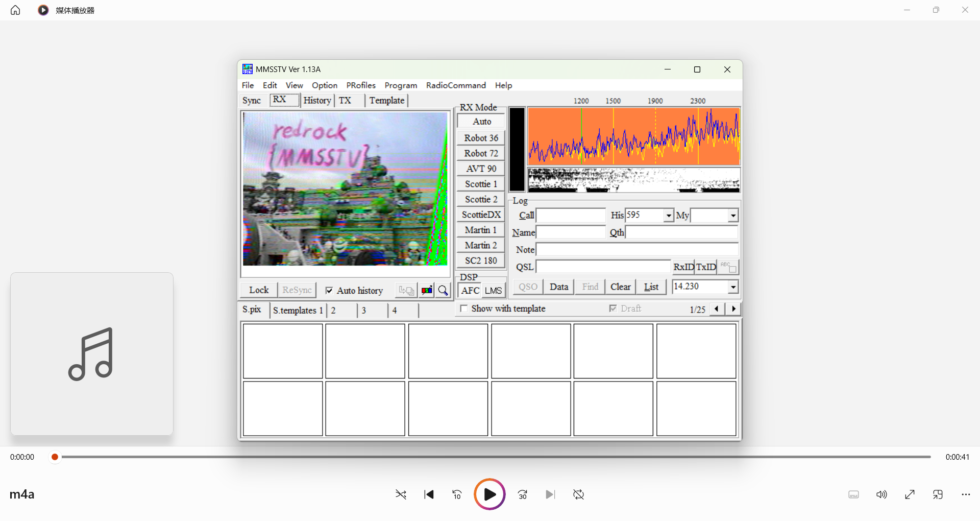This screenshot has height=521, width=980.
Task: Focus the Note input field
Action: pyautogui.click(x=637, y=250)
